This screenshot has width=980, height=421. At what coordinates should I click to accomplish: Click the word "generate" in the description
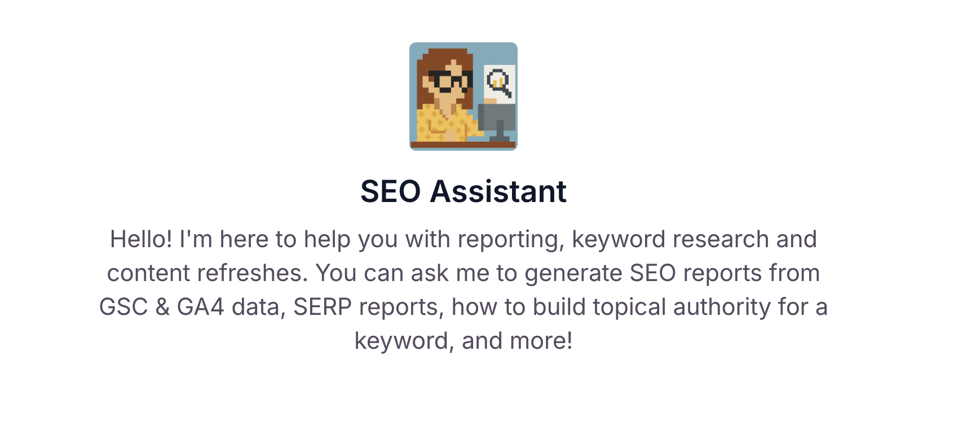click(x=573, y=273)
